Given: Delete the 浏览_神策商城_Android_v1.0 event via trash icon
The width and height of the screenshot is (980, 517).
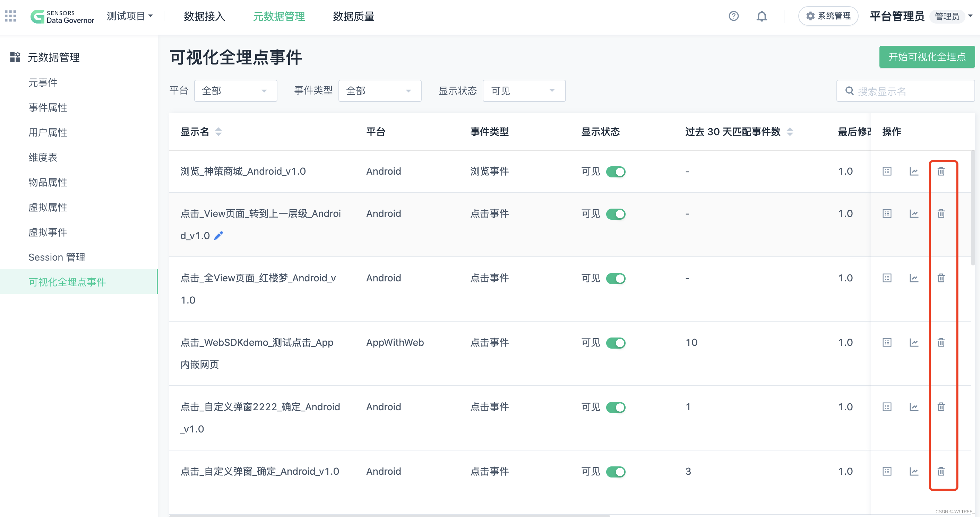Looking at the screenshot, I should (x=940, y=171).
